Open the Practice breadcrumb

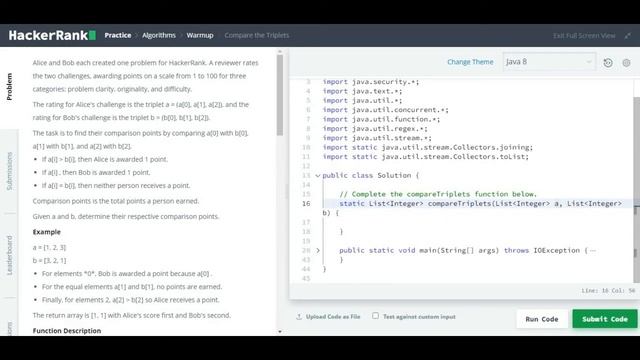[118, 35]
